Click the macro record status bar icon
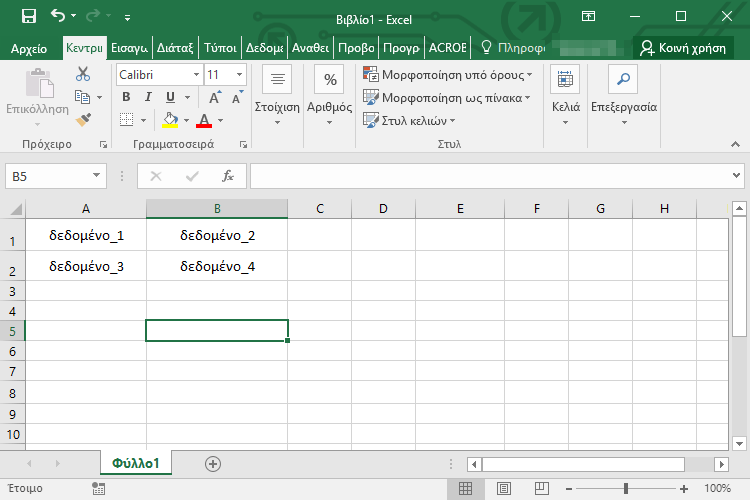The height and width of the screenshot is (500, 750). [x=98, y=488]
